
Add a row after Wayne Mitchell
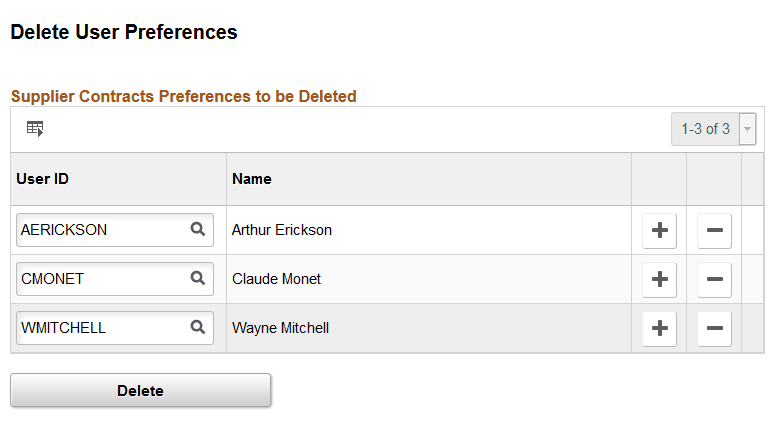point(659,328)
